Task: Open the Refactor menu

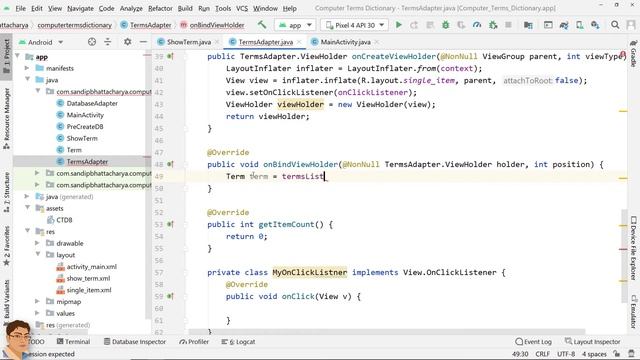Action: point(160,8)
